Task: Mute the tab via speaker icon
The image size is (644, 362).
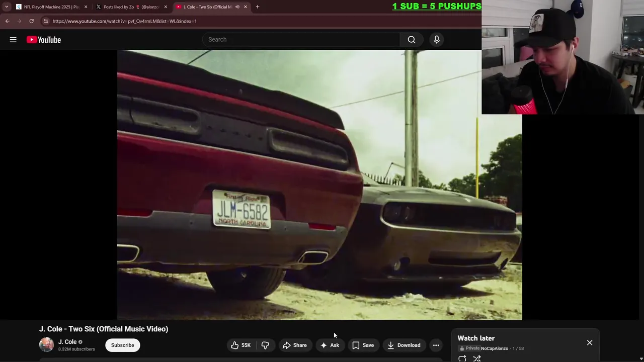Action: tap(237, 7)
